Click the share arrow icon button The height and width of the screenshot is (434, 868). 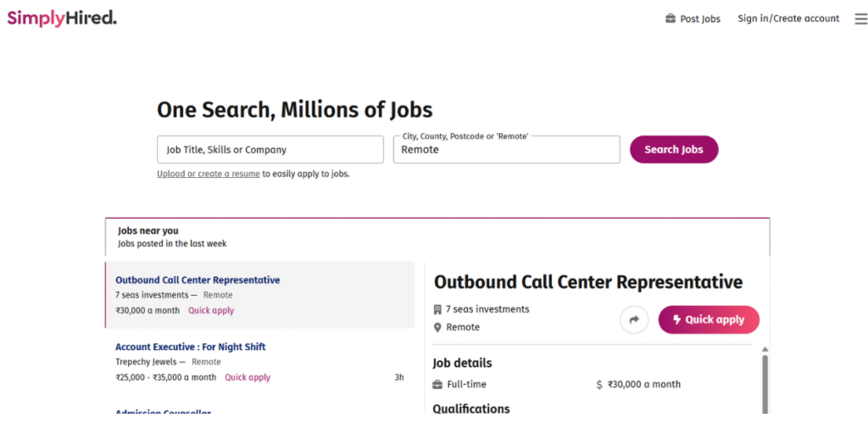coord(634,320)
